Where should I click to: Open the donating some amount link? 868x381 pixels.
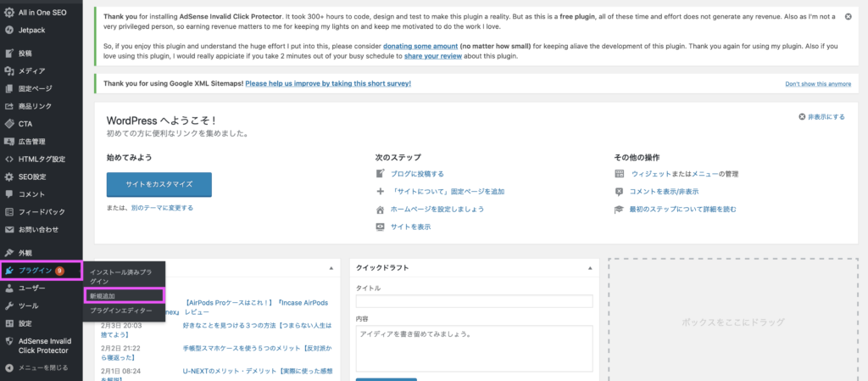(420, 46)
